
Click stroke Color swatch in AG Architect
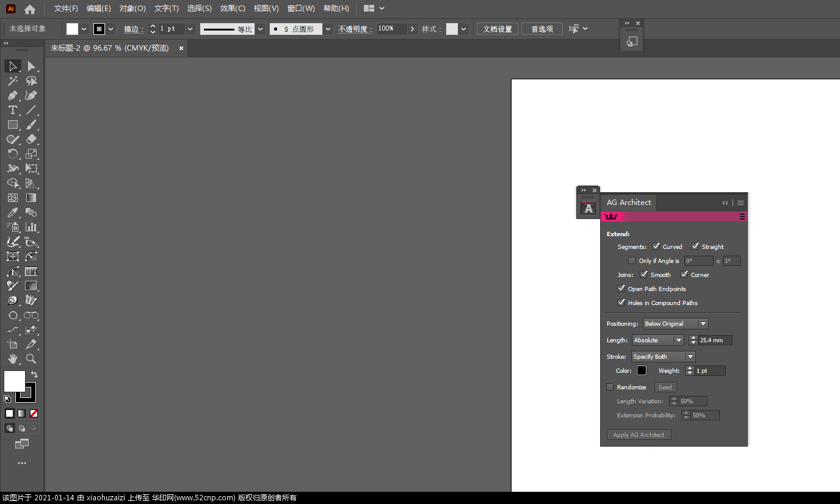(642, 370)
